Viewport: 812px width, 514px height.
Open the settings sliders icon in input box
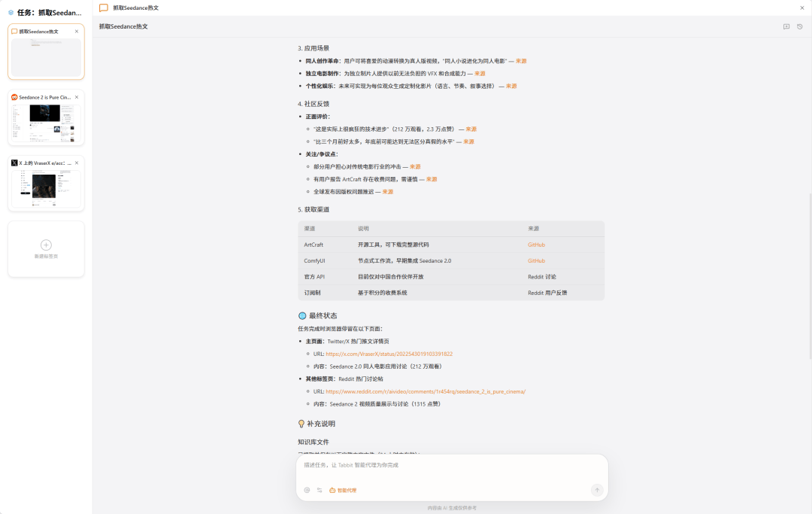(x=320, y=490)
